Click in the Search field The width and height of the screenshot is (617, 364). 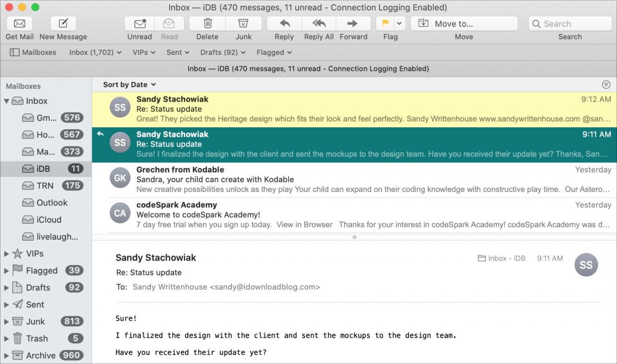tap(570, 24)
